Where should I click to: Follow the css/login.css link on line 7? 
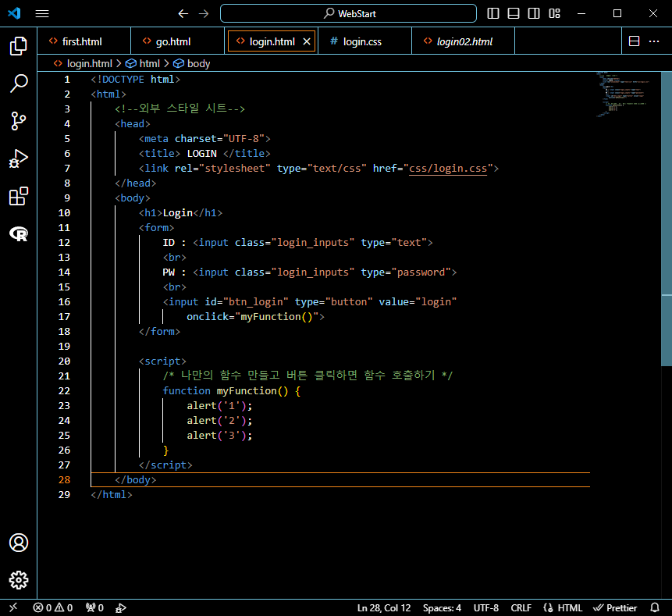coord(448,169)
